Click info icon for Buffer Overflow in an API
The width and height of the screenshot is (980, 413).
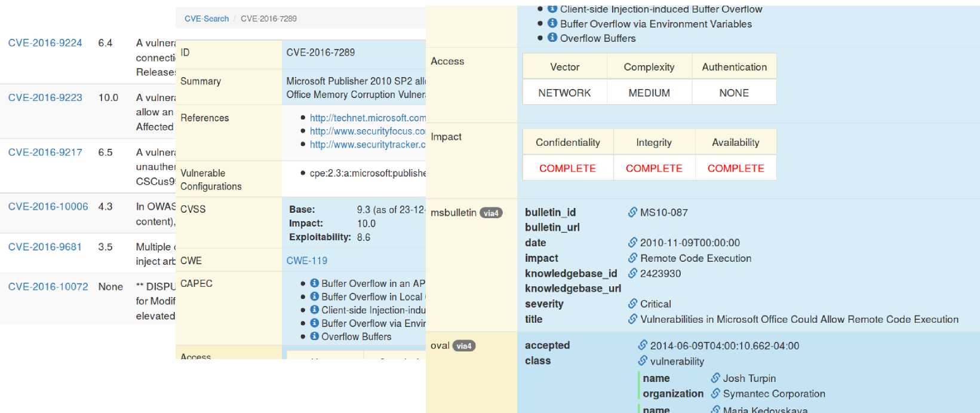(x=315, y=283)
